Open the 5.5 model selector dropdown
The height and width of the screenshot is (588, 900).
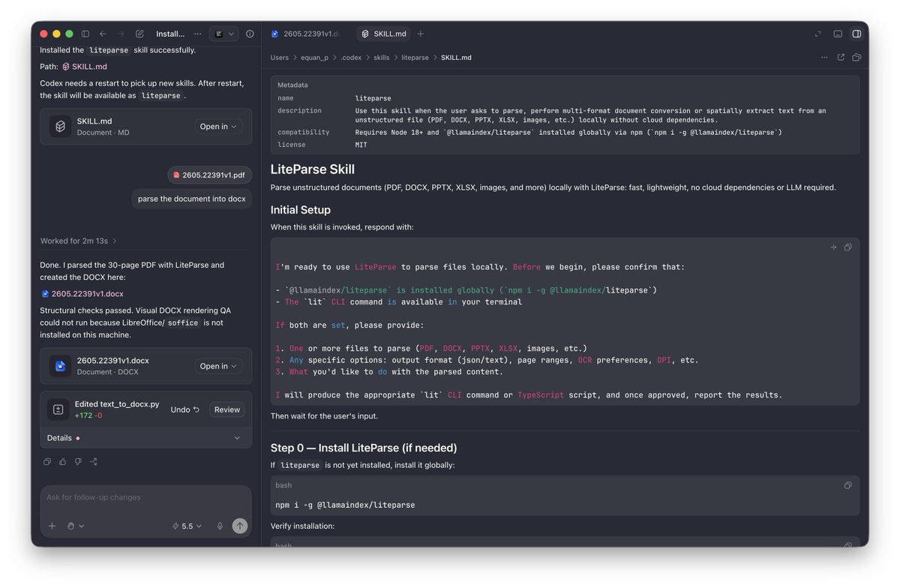(x=187, y=526)
